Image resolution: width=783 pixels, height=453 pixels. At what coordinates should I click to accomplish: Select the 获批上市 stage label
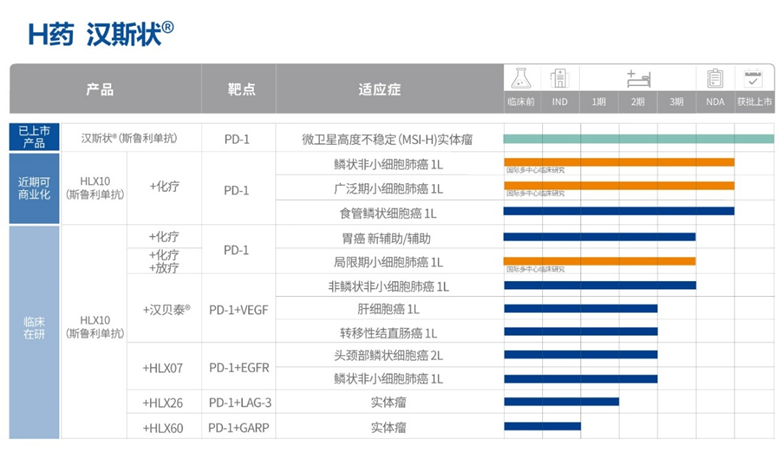754,102
